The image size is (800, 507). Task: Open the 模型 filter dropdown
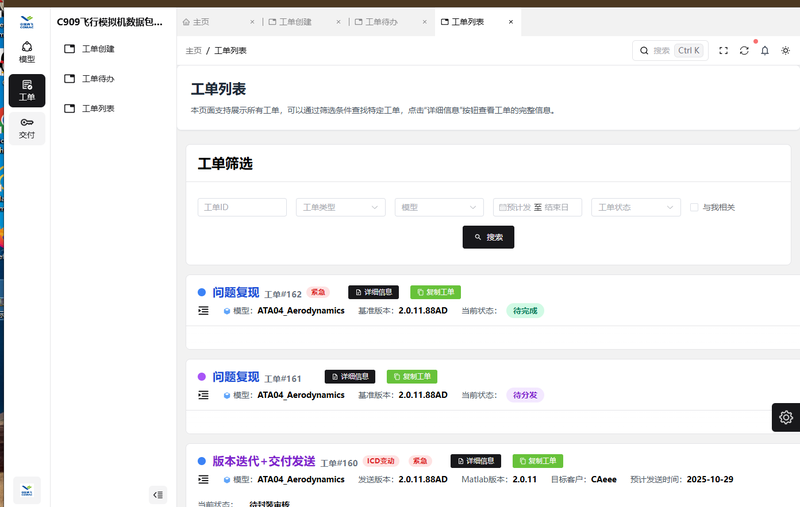[x=439, y=207]
